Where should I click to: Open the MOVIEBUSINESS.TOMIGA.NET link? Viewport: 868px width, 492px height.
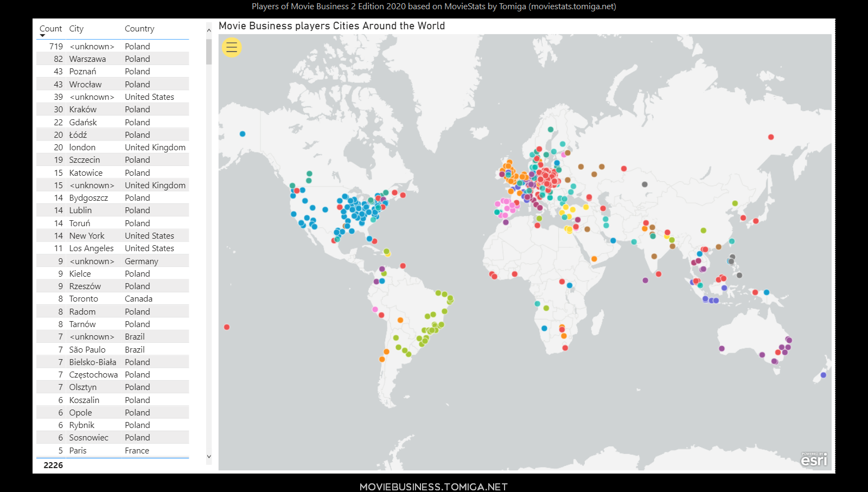pyautogui.click(x=433, y=487)
